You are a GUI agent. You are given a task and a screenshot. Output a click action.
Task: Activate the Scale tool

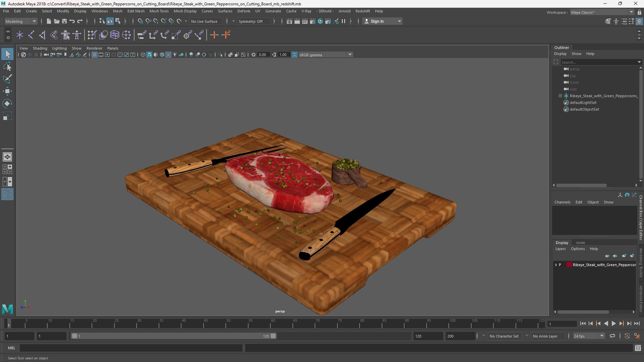[x=7, y=116]
